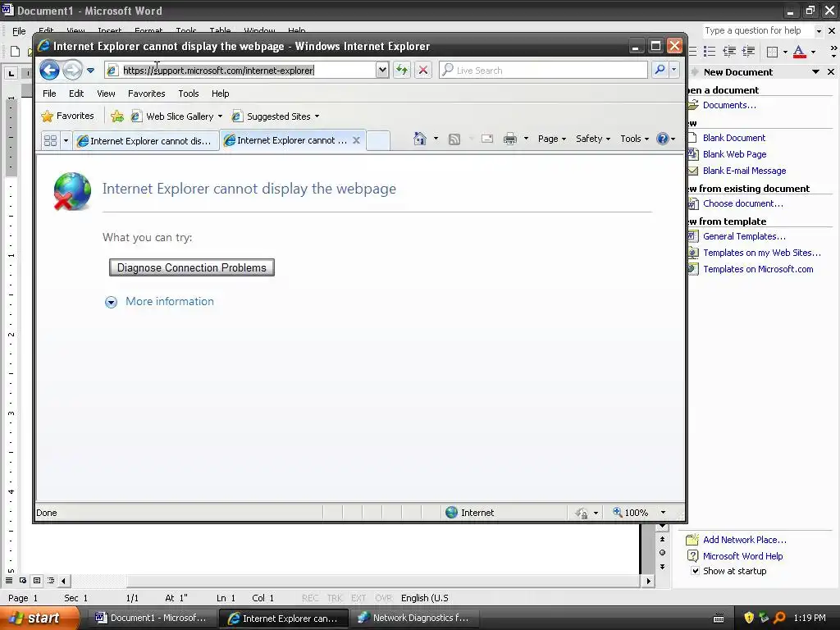Stop loading with the red X icon
The height and width of the screenshot is (630, 840).
pos(423,71)
